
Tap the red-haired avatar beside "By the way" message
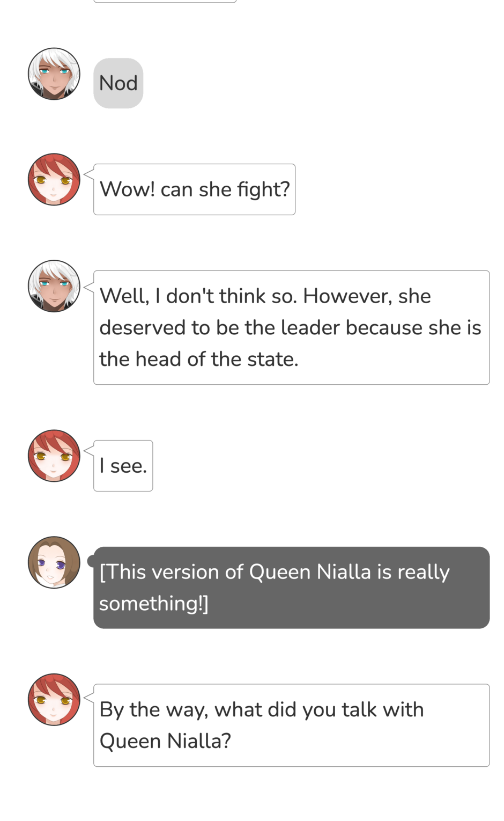pyautogui.click(x=54, y=700)
